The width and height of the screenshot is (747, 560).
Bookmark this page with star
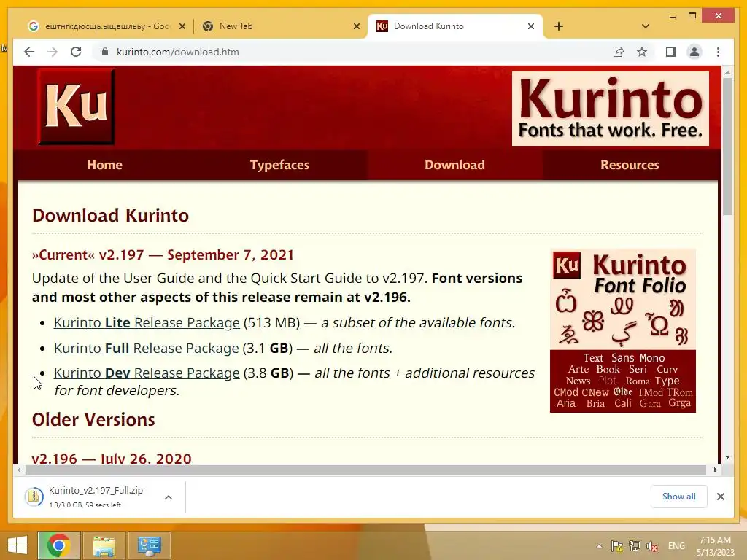click(642, 52)
